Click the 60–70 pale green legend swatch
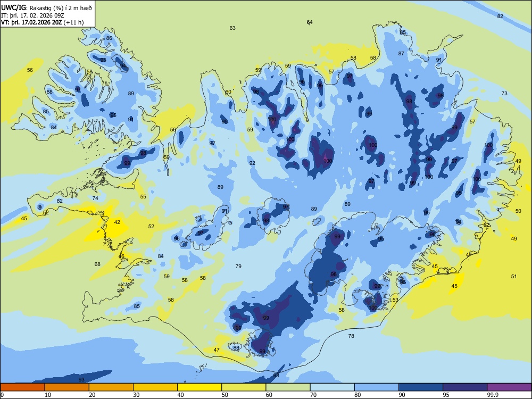The width and height of the screenshot is (532, 399). 288,387
